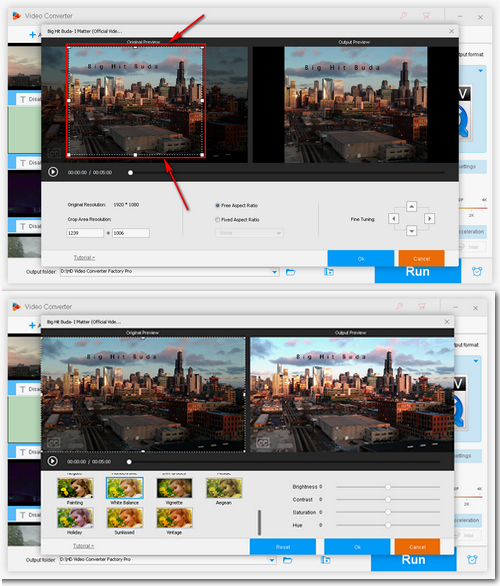Screen dimensions: 500x586
Task: Click the plus Add icon in top window
Action: pos(33,35)
